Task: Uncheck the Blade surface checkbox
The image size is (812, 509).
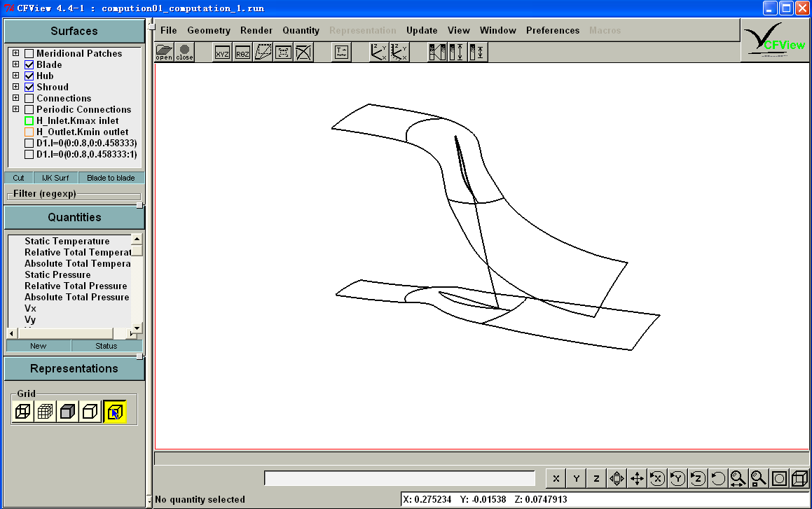Action: (x=29, y=64)
